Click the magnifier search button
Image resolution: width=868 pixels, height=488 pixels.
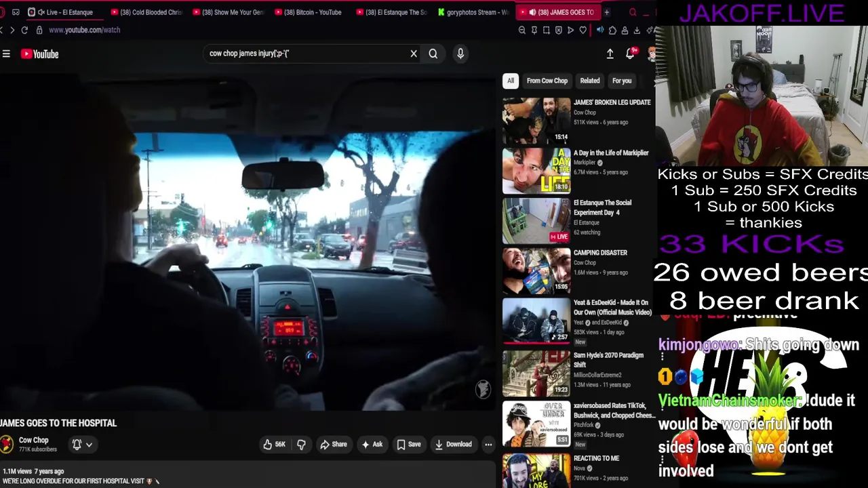pyautogui.click(x=433, y=54)
